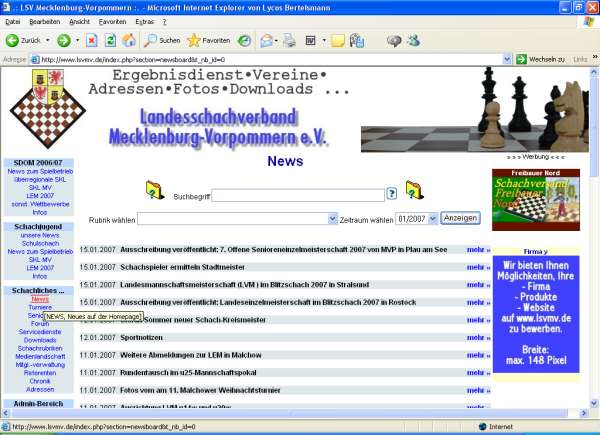Click the browser Back arrow icon

pos(13,40)
